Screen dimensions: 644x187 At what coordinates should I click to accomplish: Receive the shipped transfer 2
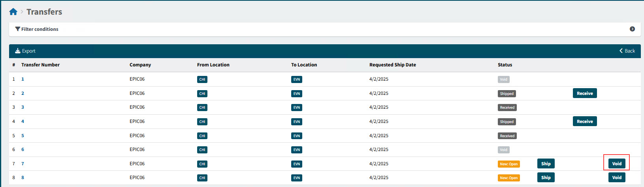click(585, 93)
